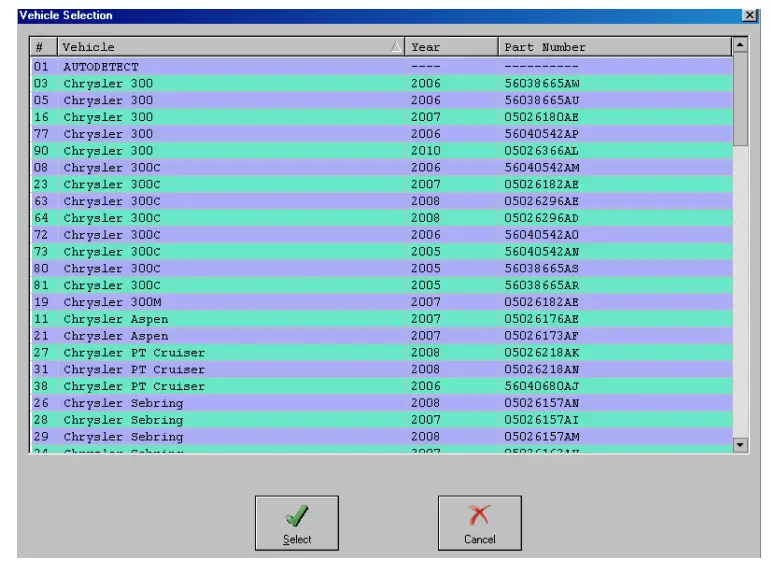Select the AUTODETECT row
The image size is (770, 568).
point(381,66)
